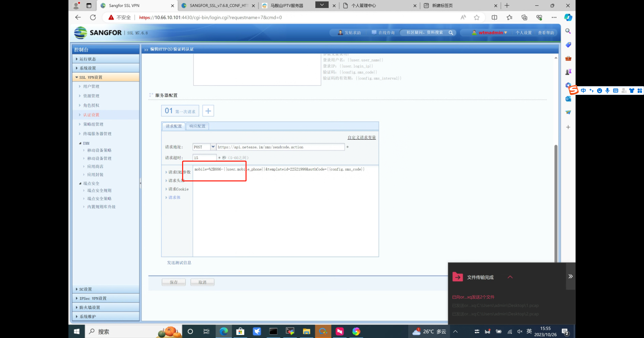This screenshot has height=338, width=644.
Task: Open the POST request method dropdown
Action: tap(213, 147)
